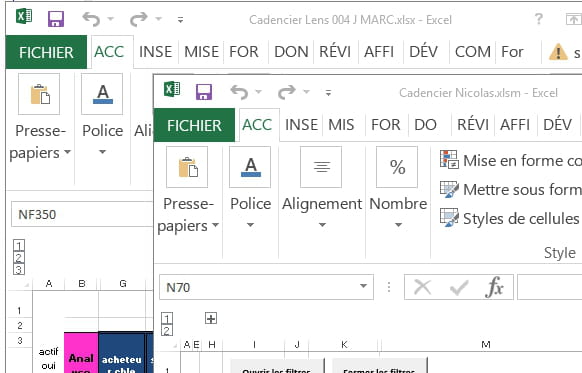Open the MIS tab in Cadencier Nicolas

(341, 125)
